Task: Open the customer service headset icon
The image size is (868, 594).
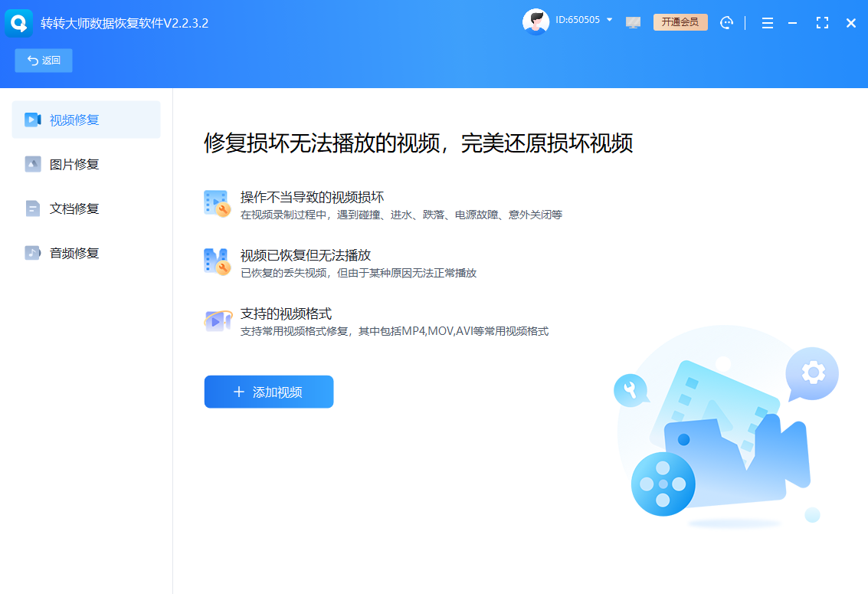Action: pos(726,22)
